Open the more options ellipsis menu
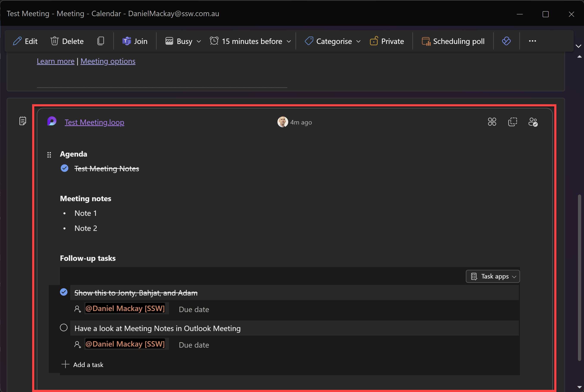584x392 pixels. [532, 41]
